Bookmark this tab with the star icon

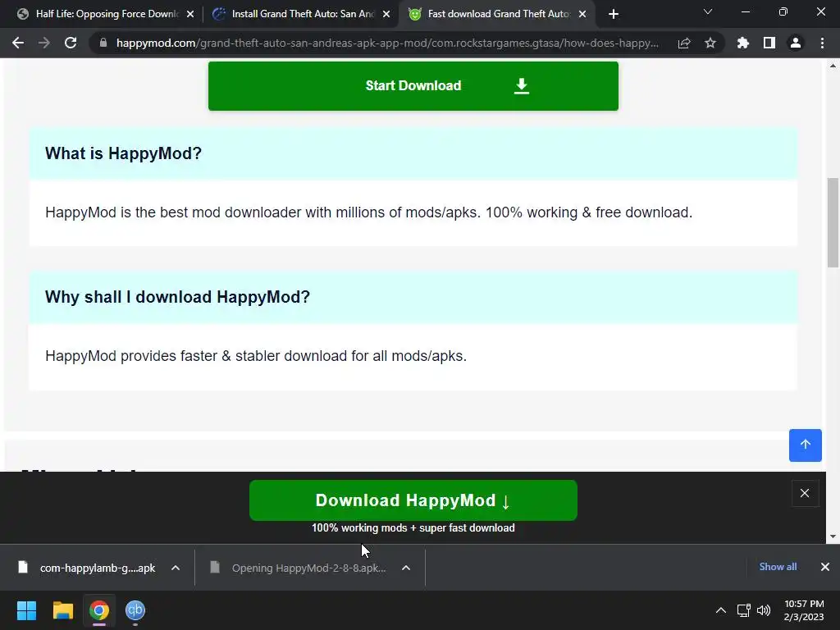[710, 43]
